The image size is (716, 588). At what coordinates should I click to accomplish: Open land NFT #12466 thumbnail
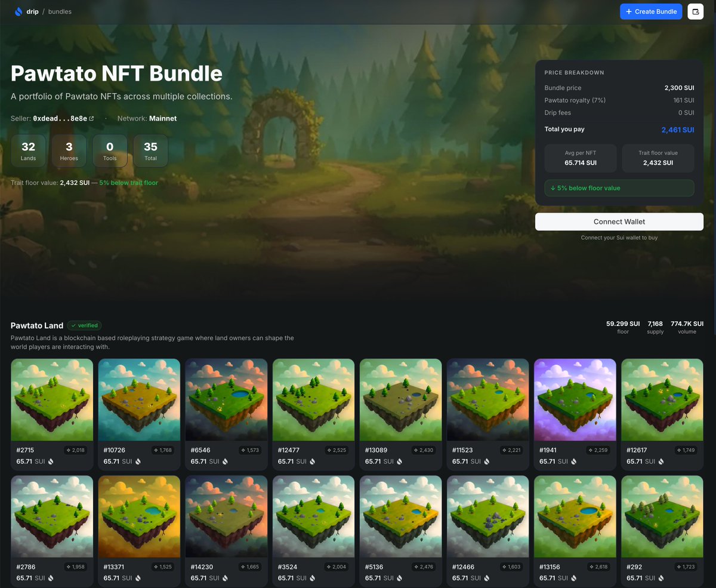pyautogui.click(x=487, y=516)
